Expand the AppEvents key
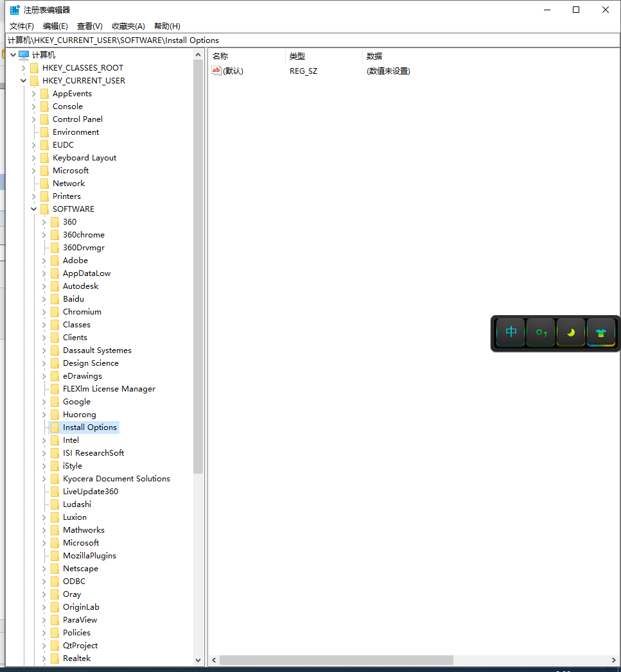 [x=34, y=94]
